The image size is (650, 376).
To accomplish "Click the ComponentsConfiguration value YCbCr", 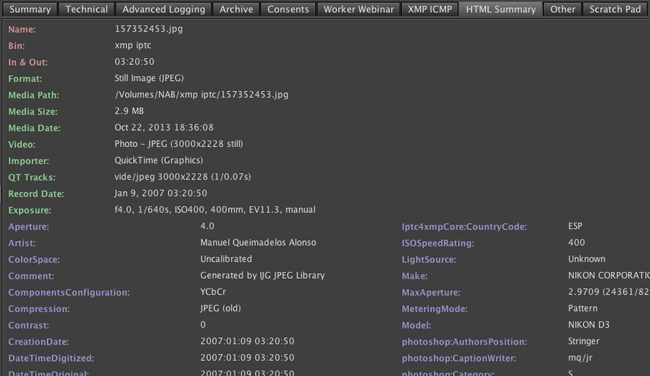I will (213, 292).
